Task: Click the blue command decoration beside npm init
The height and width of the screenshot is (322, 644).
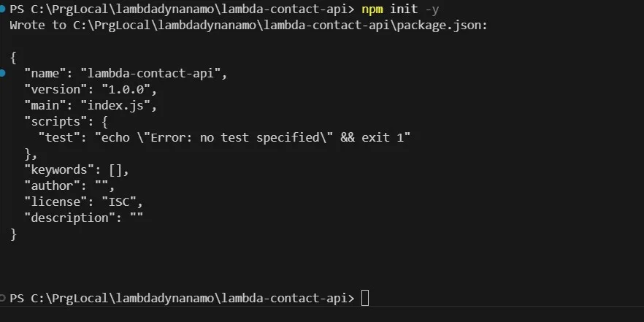Action: coord(3,9)
